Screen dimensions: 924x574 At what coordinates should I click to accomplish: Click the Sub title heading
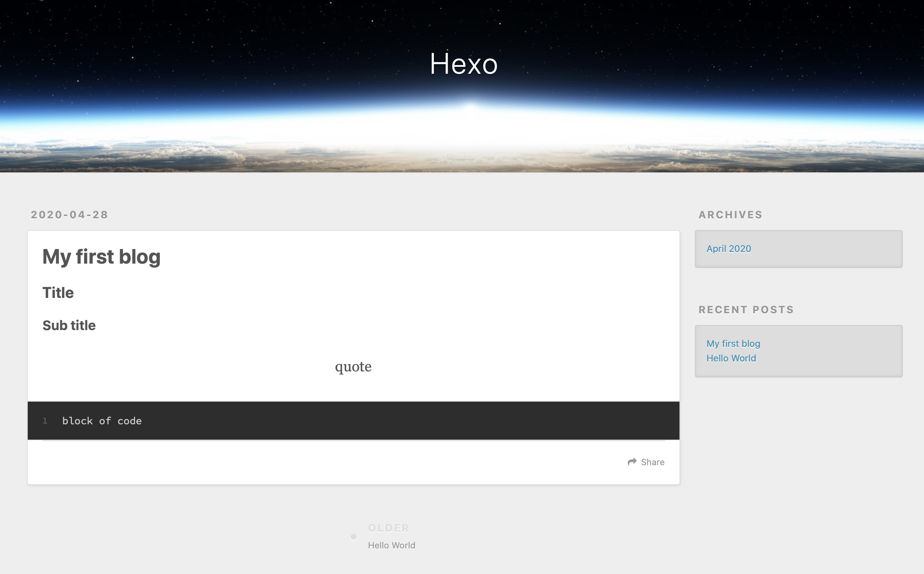point(69,325)
